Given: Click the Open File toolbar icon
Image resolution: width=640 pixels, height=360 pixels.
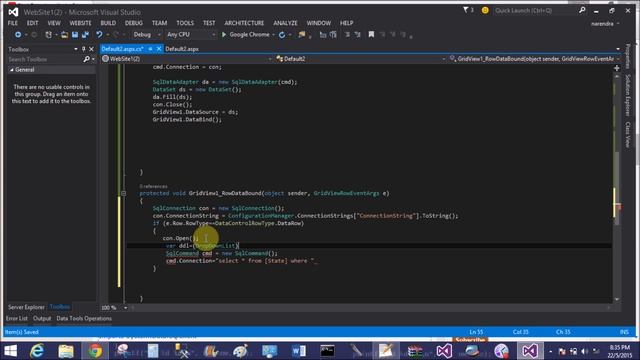Looking at the screenshot, I should tap(64, 35).
